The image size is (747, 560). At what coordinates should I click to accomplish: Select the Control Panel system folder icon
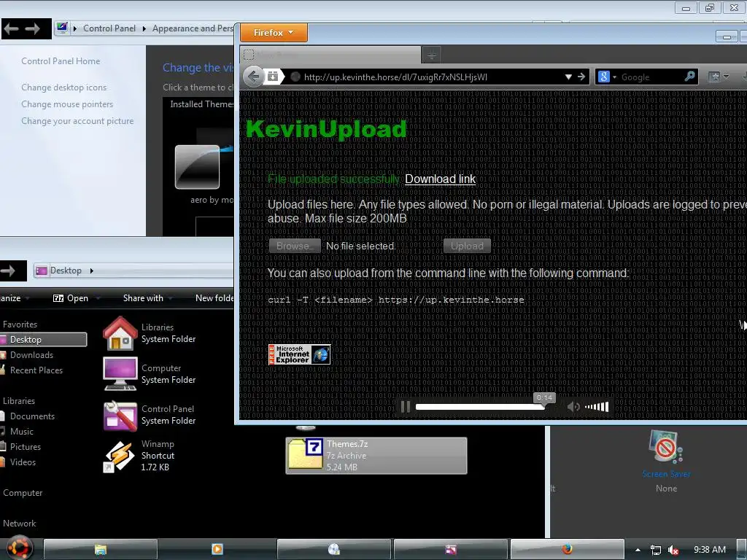(120, 415)
